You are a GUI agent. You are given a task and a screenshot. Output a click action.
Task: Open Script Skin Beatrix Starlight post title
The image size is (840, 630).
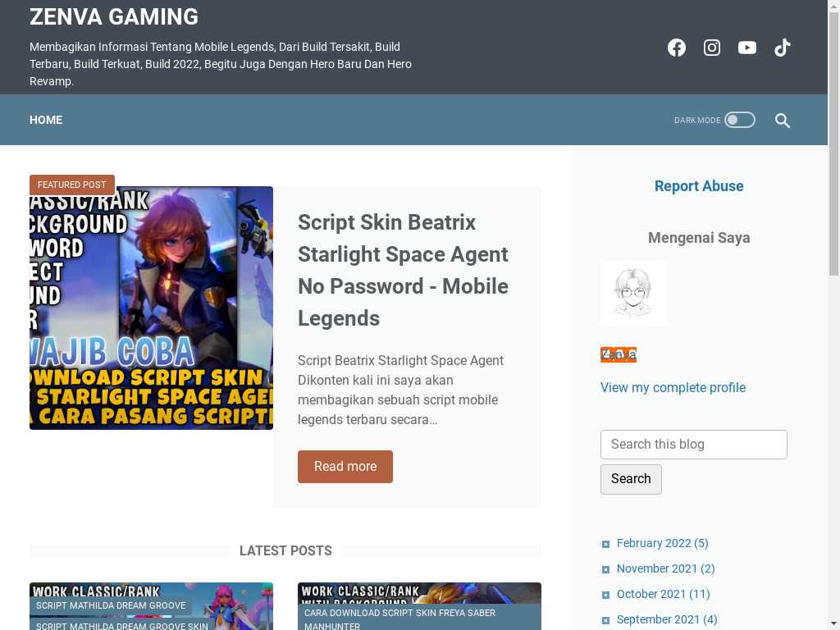coord(403,270)
